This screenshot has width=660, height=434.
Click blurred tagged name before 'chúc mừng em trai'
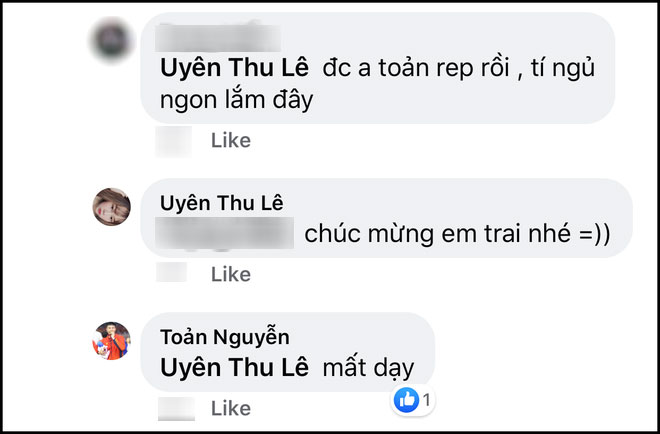pyautogui.click(x=224, y=233)
